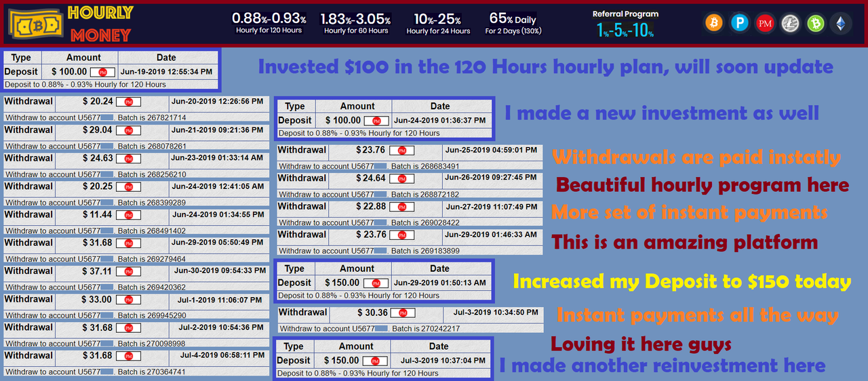Click the date Jun-19-2019 12:55:34 PM

(x=166, y=72)
